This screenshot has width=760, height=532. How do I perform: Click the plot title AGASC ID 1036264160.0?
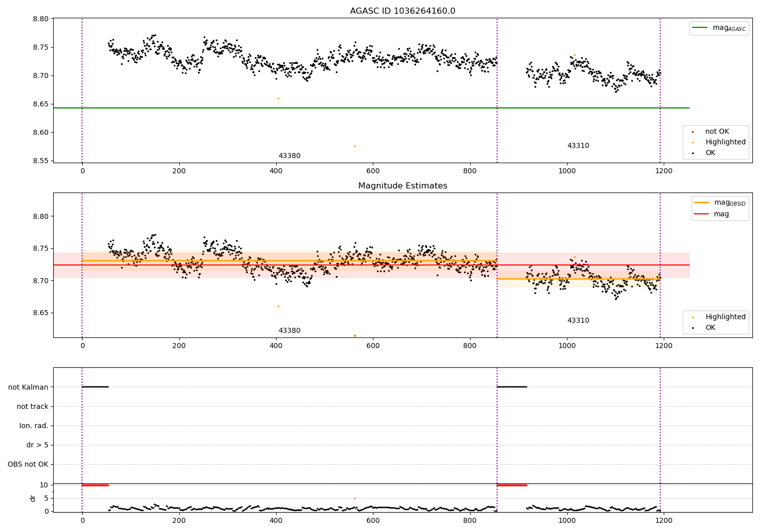402,11
